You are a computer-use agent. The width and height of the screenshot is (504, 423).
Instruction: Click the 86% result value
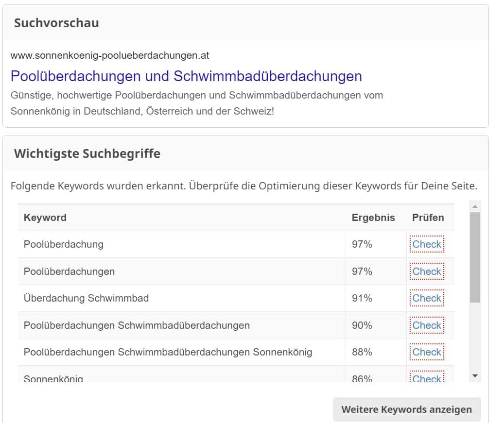pos(362,378)
